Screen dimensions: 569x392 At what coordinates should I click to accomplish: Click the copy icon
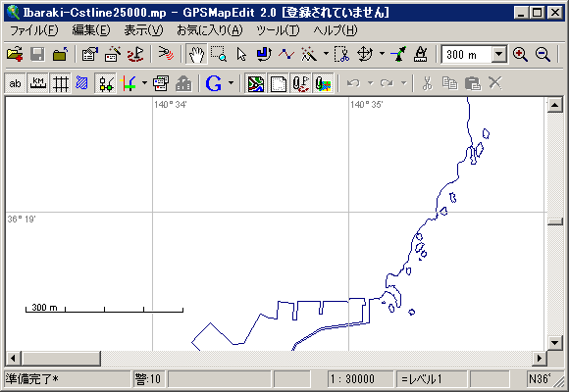[449, 83]
